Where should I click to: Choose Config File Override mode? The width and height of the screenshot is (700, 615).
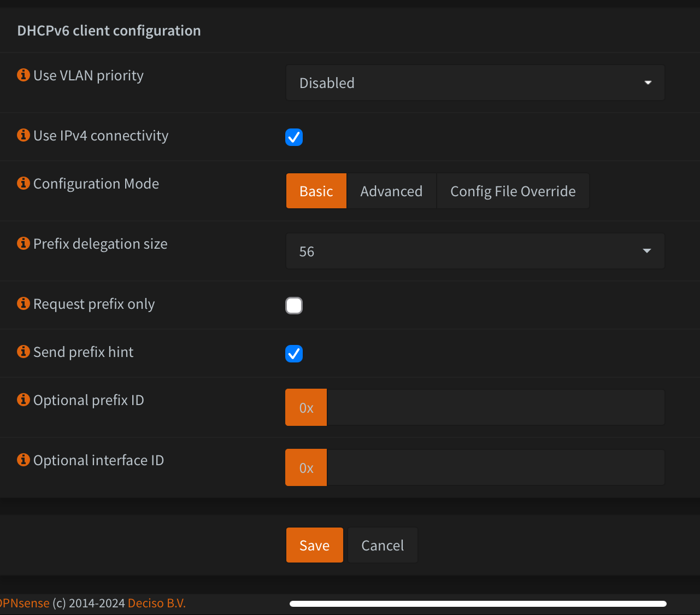coord(513,191)
